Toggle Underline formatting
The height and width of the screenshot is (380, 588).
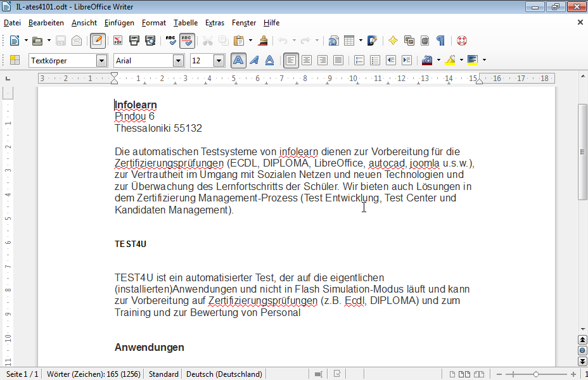[270, 60]
